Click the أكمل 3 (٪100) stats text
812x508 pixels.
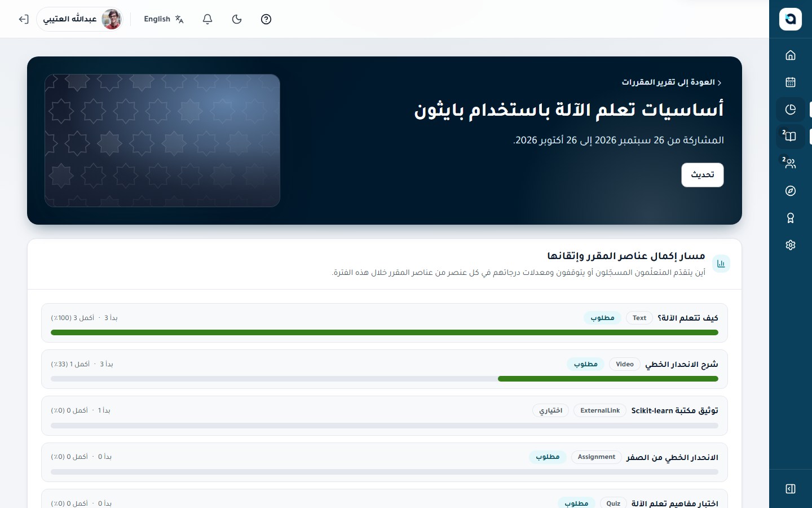73,318
